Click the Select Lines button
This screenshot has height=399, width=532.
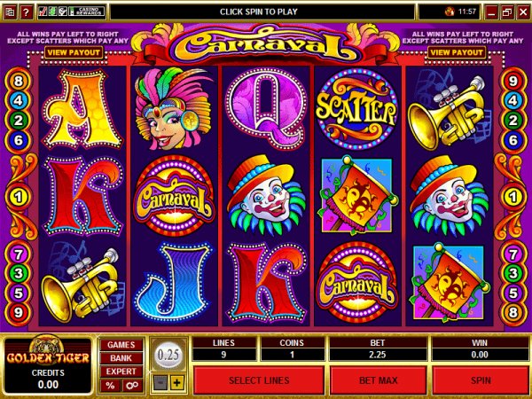pos(259,380)
